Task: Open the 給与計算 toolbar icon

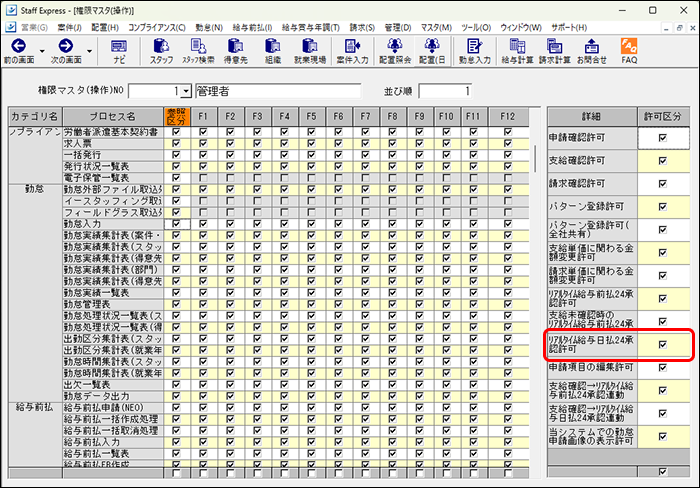Action: coord(517,46)
